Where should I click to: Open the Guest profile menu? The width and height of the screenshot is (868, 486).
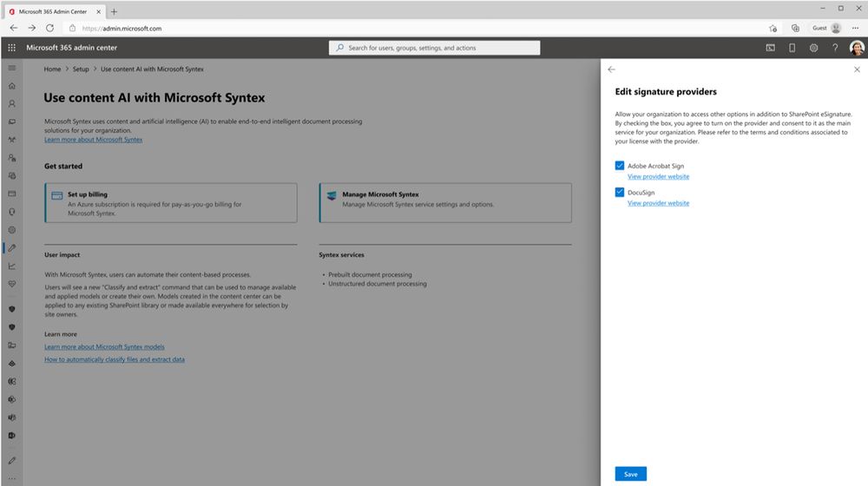point(826,29)
